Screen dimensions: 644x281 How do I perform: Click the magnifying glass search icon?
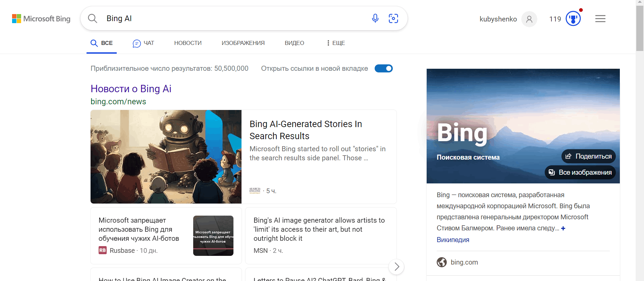93,18
